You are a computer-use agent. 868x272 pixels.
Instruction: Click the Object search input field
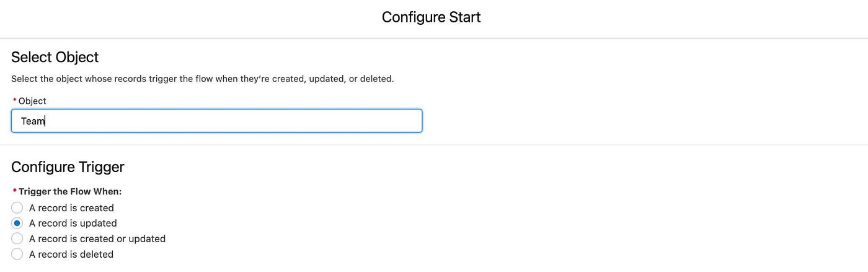tap(216, 120)
